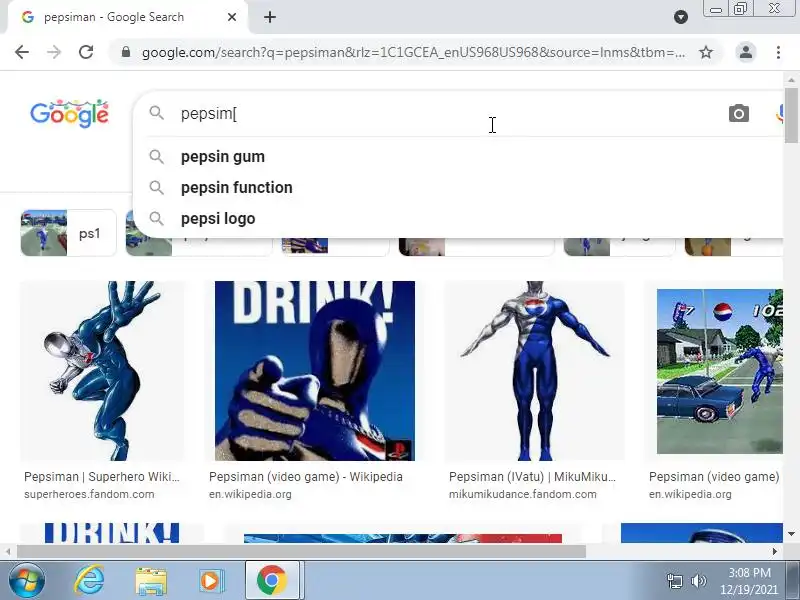Choose the pepsin gum suggestion

point(223,157)
